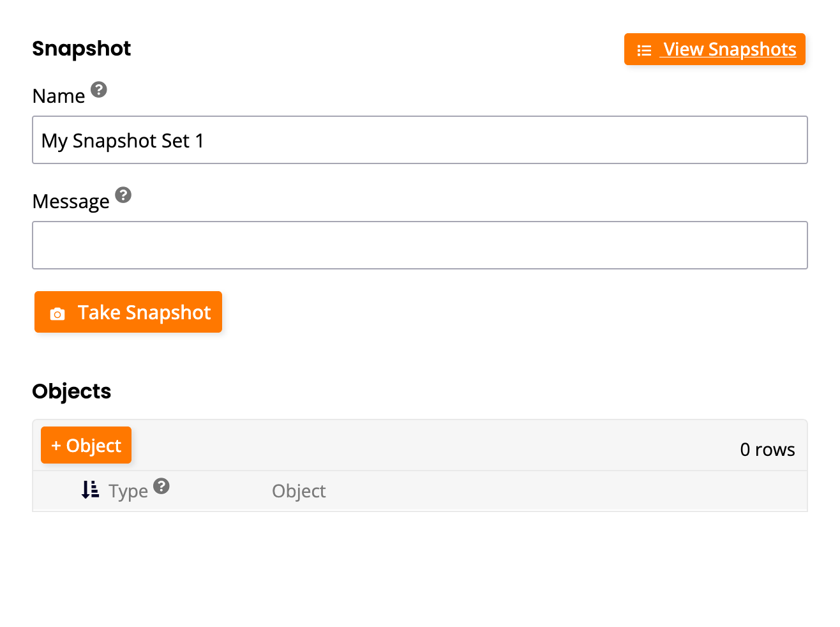
Task: Click the Object column header
Action: 299,491
